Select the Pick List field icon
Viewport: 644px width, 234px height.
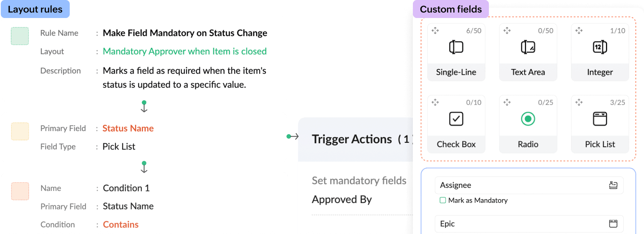pyautogui.click(x=600, y=119)
